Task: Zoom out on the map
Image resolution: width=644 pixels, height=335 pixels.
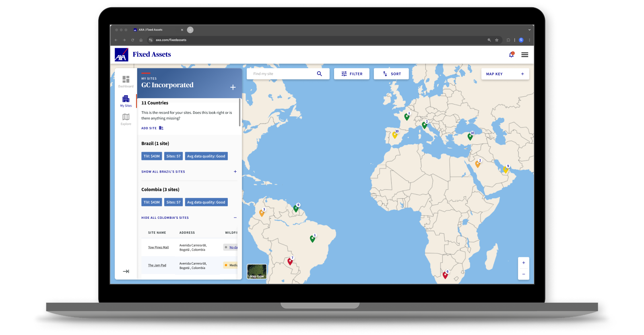Action: (x=523, y=274)
